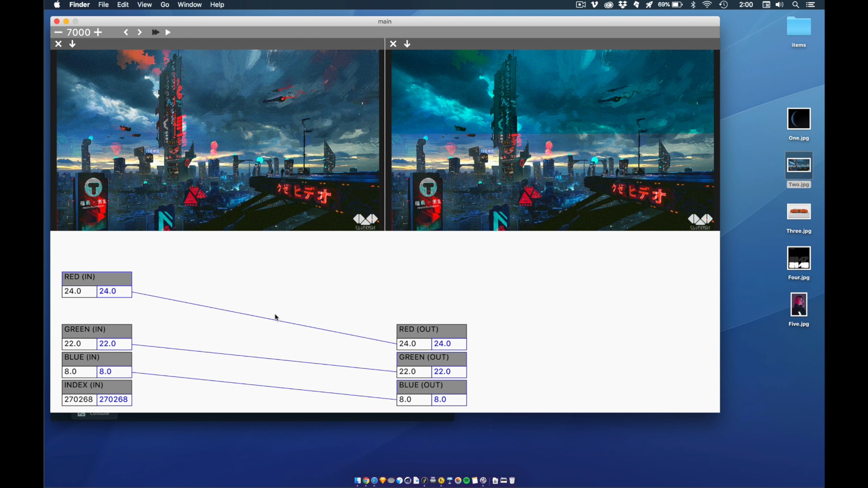
Task: Click the left input image preview
Action: (218, 140)
